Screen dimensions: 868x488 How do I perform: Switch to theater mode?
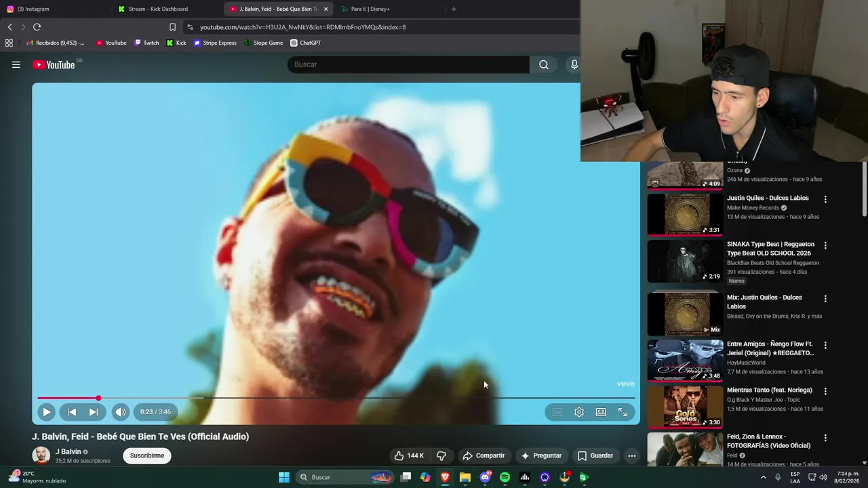pos(601,412)
